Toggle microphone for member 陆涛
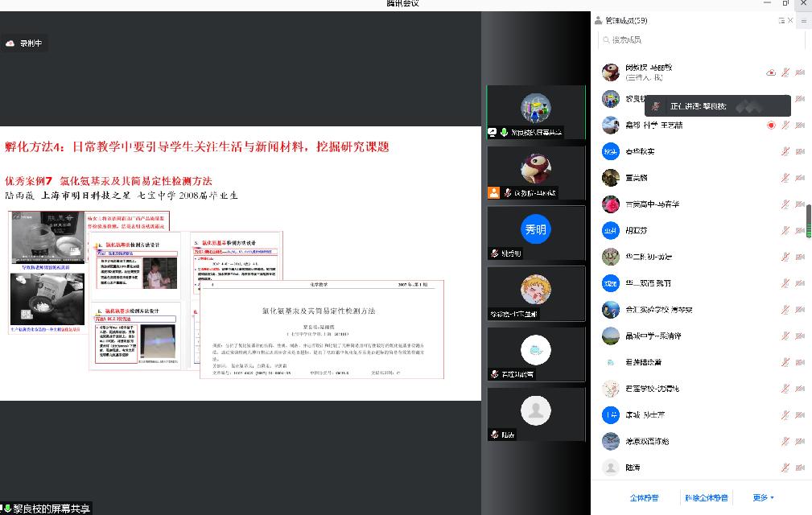The width and height of the screenshot is (812, 515). 785,468
